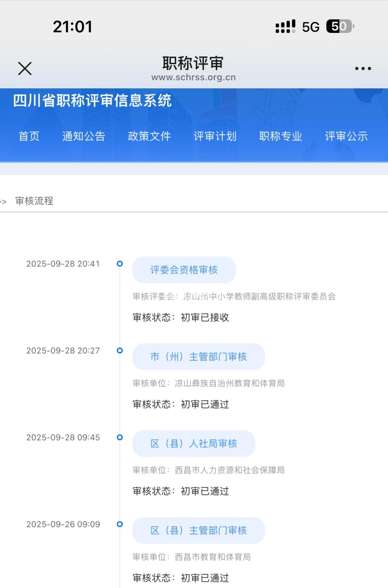This screenshot has height=588, width=388.
Task: Close the 职称评审 web page
Action: (x=25, y=68)
